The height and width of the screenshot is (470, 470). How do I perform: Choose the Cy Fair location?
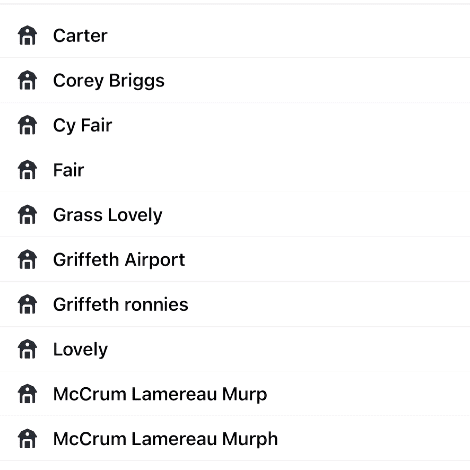click(235, 125)
